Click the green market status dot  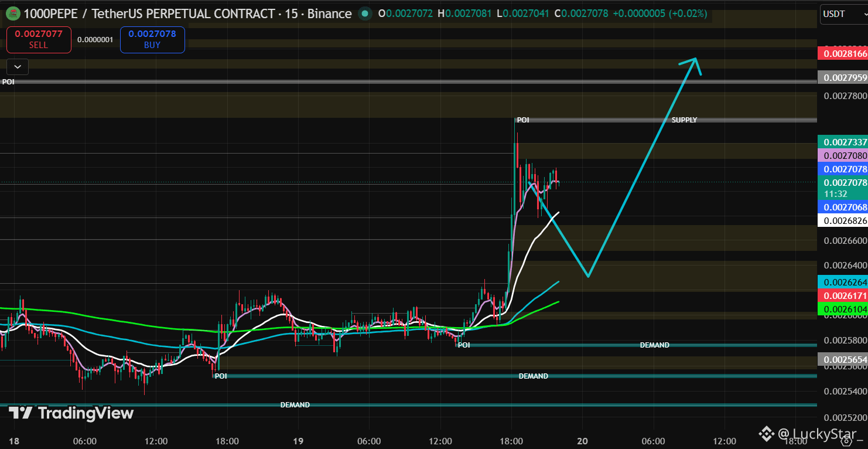(365, 13)
